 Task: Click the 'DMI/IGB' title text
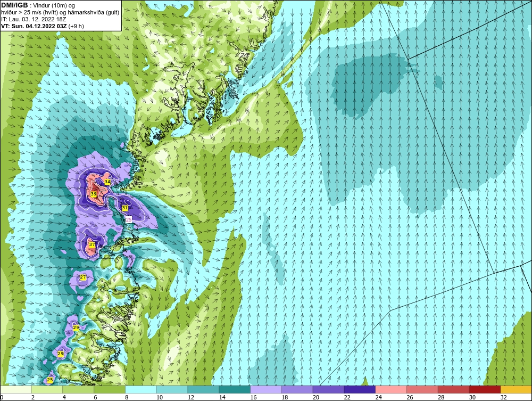(x=14, y=5)
